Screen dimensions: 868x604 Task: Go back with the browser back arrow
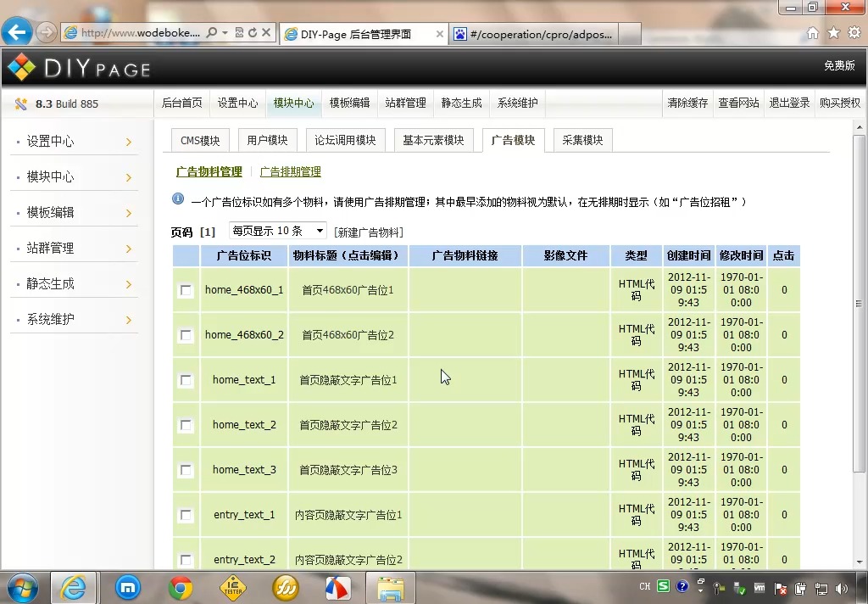[17, 31]
